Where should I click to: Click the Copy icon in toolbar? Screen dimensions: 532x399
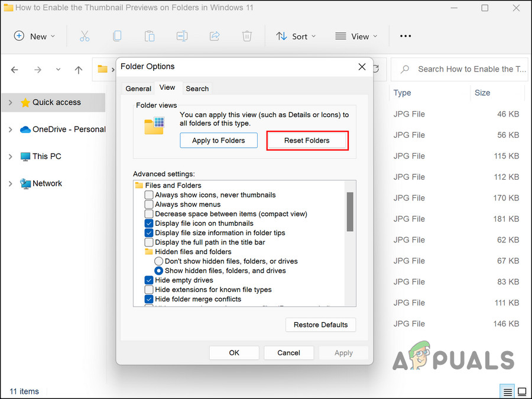click(117, 36)
